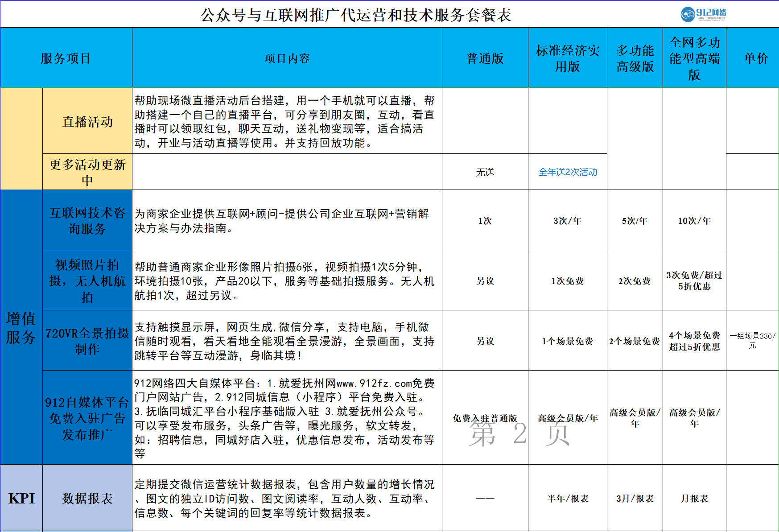
Task: Select the 服务项目 header cell
Action: 66,58
